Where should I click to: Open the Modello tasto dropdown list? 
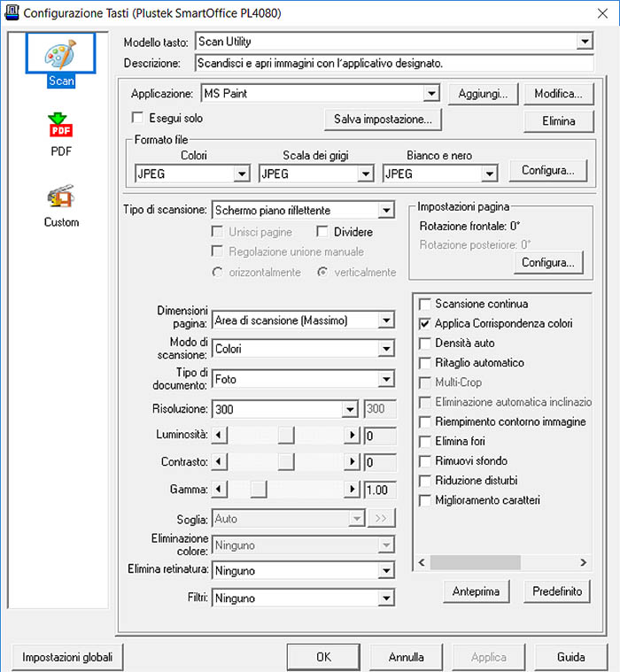click(x=584, y=42)
